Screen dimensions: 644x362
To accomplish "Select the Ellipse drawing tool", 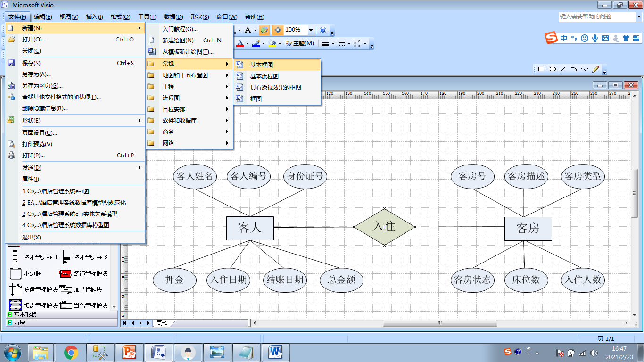I will (x=552, y=69).
